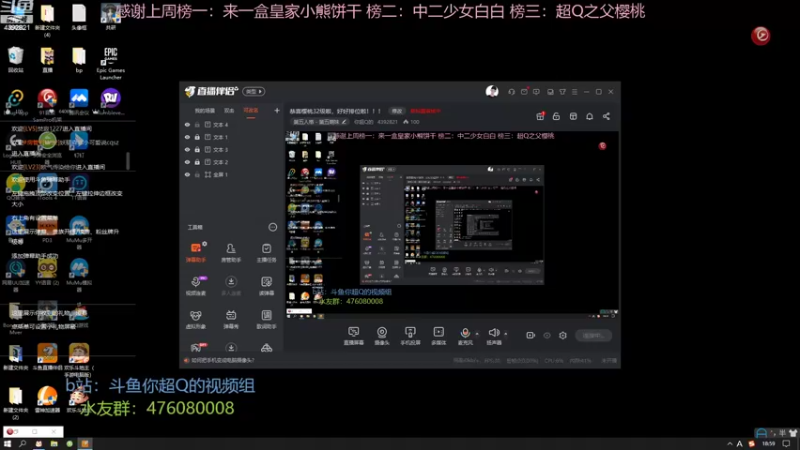The width and height of the screenshot is (800, 450).
Task: Open the 弹幕秀 danmaku show tool
Action: click(x=231, y=319)
